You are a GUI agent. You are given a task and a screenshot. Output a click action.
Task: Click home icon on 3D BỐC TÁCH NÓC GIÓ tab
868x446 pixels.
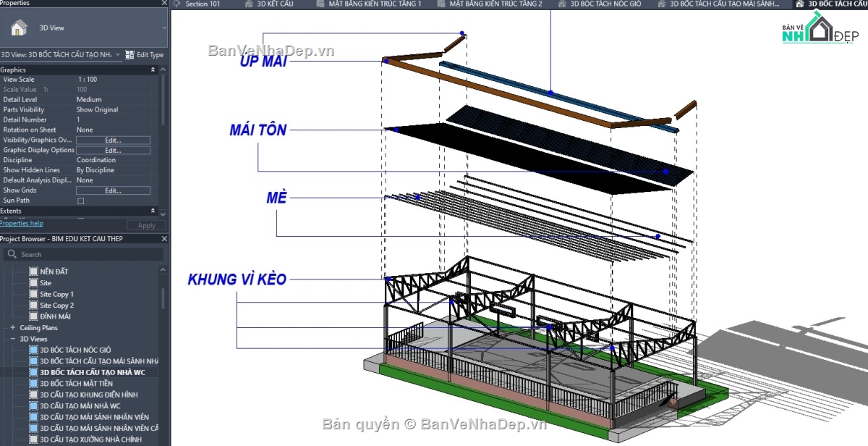[561, 4]
